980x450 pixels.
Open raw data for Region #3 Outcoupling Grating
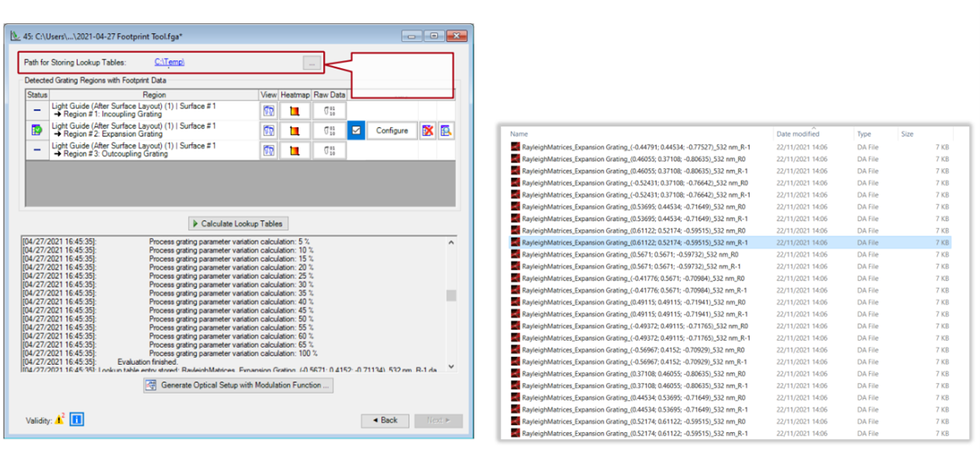tap(330, 150)
